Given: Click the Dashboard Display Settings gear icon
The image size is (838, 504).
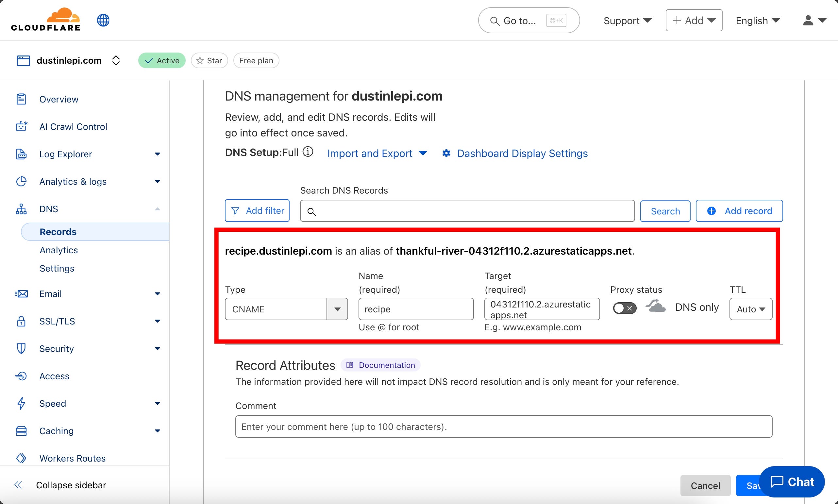Looking at the screenshot, I should [446, 153].
